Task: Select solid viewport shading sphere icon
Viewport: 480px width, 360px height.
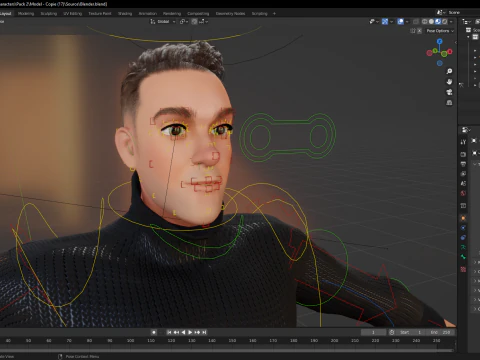Action: (431, 22)
